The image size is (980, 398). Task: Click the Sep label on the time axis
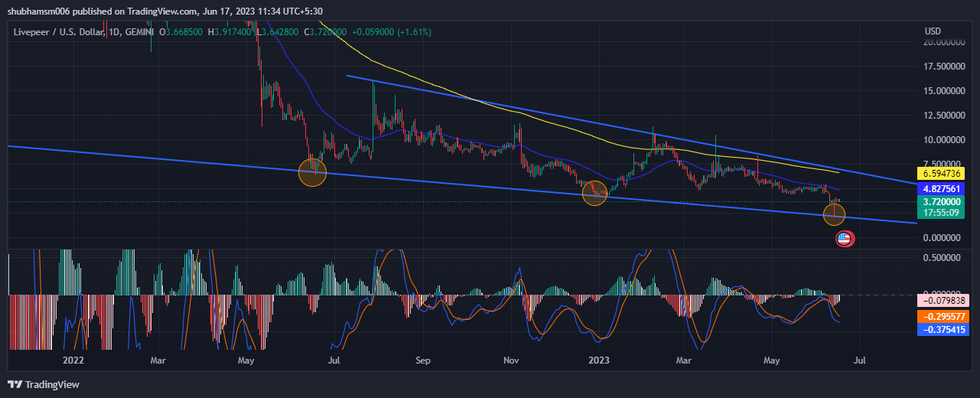coord(423,359)
